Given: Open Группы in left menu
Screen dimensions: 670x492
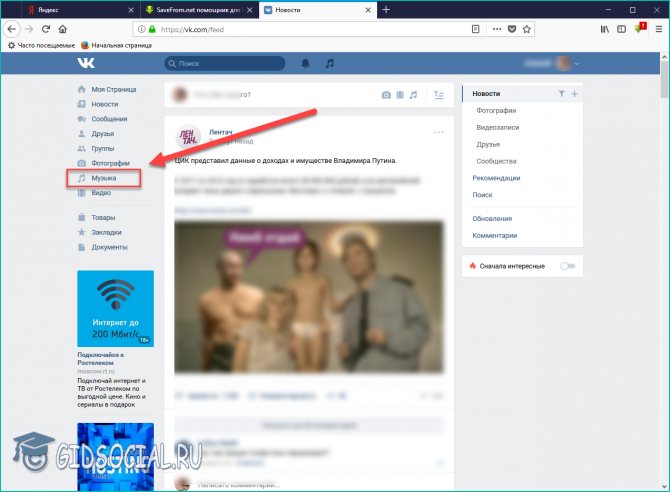Looking at the screenshot, I should click(x=96, y=148).
